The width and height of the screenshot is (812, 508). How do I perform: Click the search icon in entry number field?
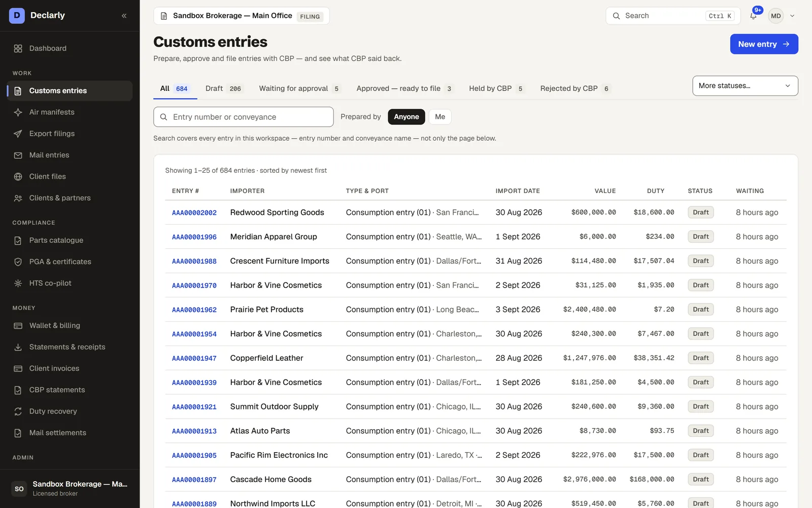click(x=164, y=117)
